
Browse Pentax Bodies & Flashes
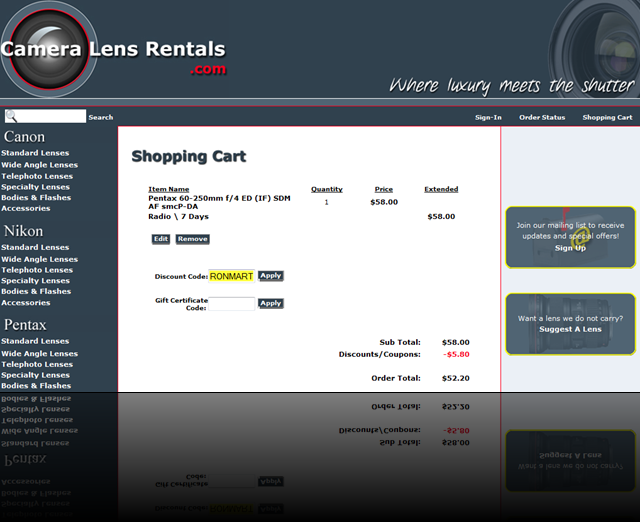36,386
